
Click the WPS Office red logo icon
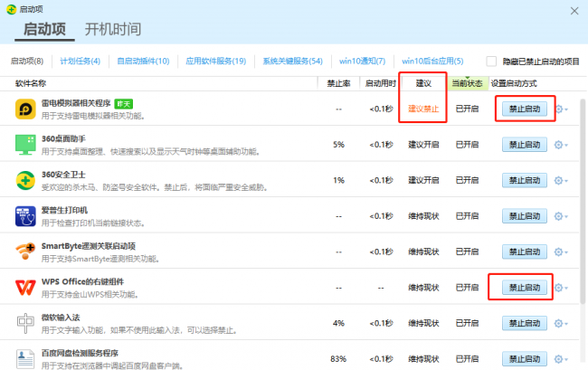pos(25,288)
